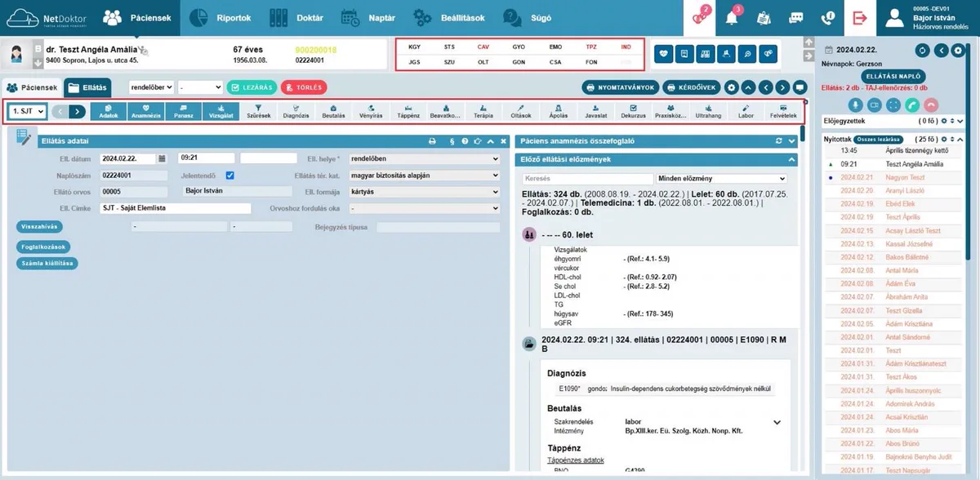Click the red TÖRLÉS button
The height and width of the screenshot is (480, 980).
point(304,87)
